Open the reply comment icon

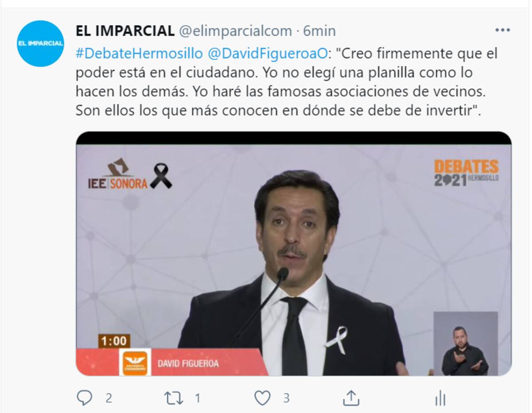point(84,398)
